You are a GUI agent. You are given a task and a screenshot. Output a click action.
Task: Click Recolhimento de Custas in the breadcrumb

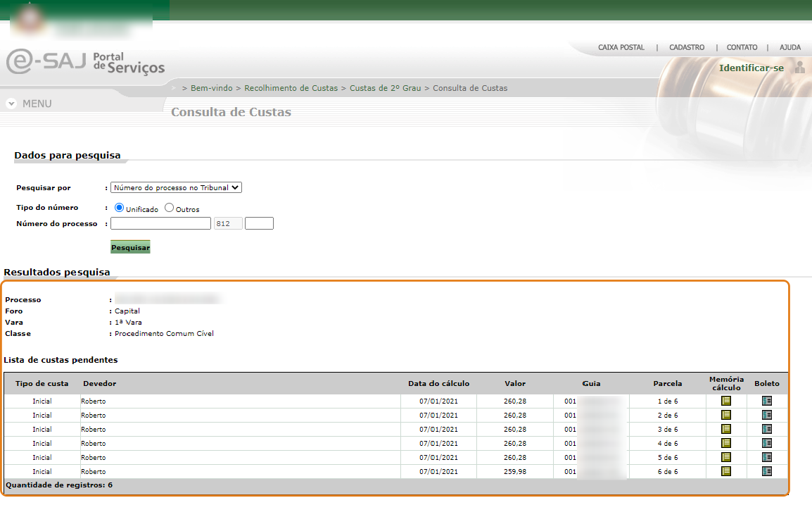tap(291, 88)
